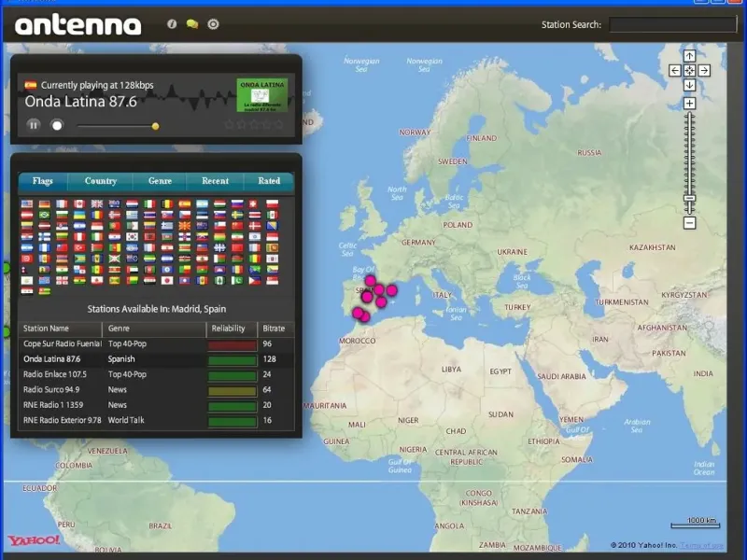
Task: Choose RNE Radio Exterior 9.78 station
Action: (x=156, y=420)
